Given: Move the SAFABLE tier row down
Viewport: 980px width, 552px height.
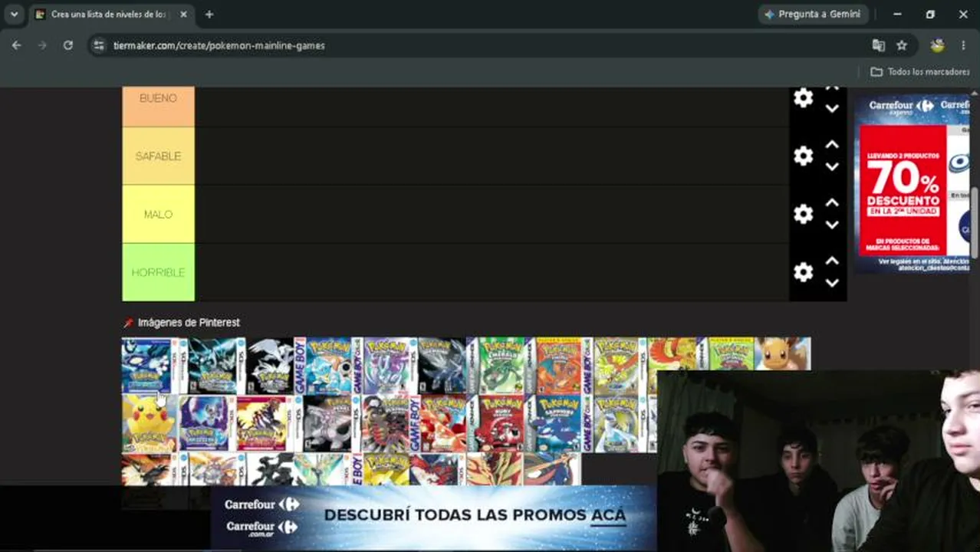Looking at the screenshot, I should [832, 166].
